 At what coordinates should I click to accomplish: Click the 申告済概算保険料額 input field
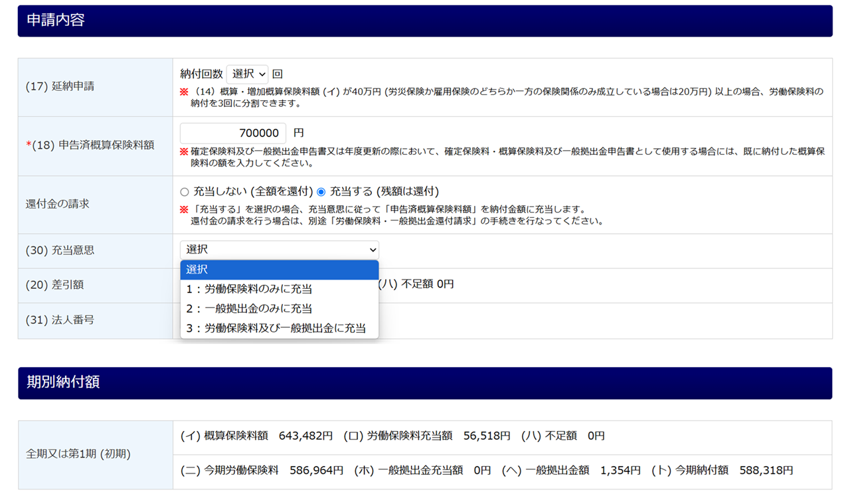pyautogui.click(x=233, y=133)
